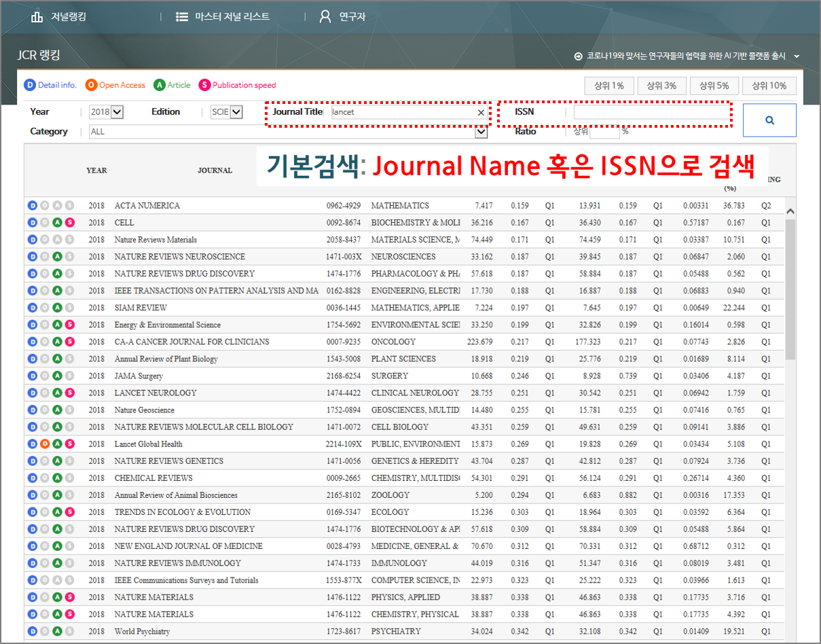Viewport: 821px width, 644px height.
Task: Clear the Journal Title field with X
Action: pos(481,113)
